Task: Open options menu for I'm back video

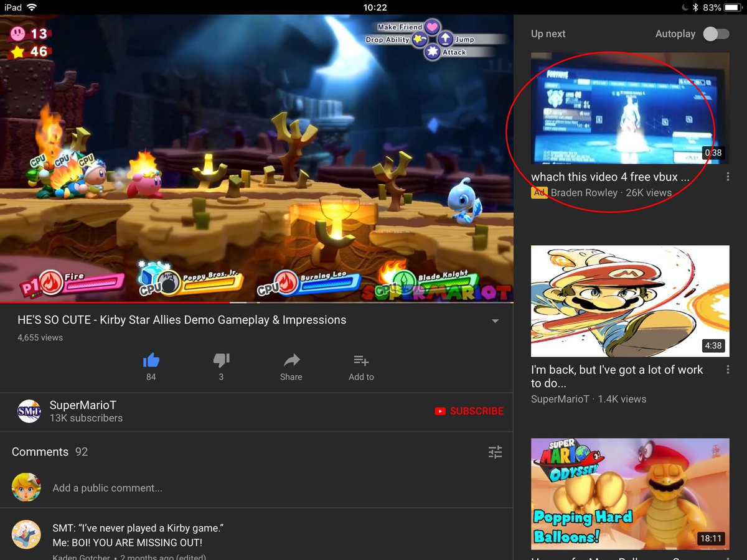Action: tap(728, 370)
